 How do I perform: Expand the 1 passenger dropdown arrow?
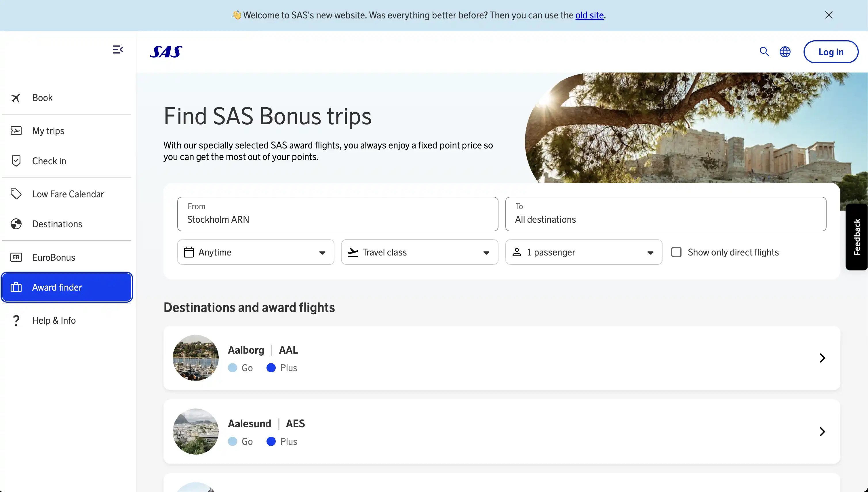pyautogui.click(x=650, y=253)
